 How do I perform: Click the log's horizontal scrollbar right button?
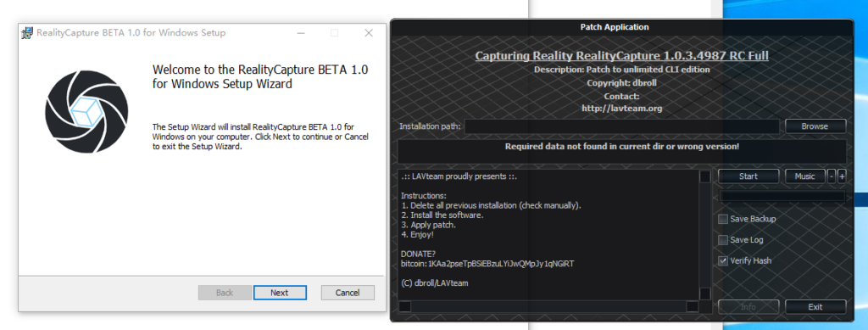point(693,306)
